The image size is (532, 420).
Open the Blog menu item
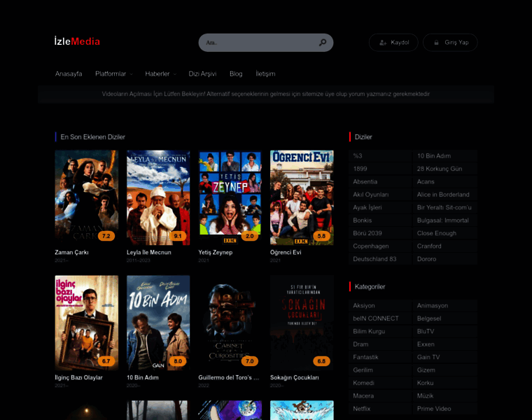(236, 74)
